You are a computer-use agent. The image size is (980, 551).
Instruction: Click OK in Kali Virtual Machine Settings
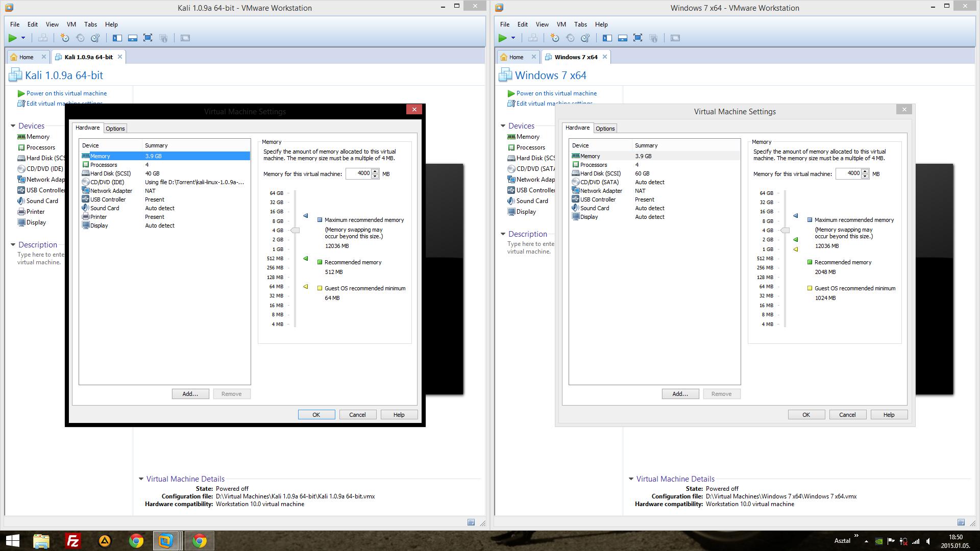(316, 414)
